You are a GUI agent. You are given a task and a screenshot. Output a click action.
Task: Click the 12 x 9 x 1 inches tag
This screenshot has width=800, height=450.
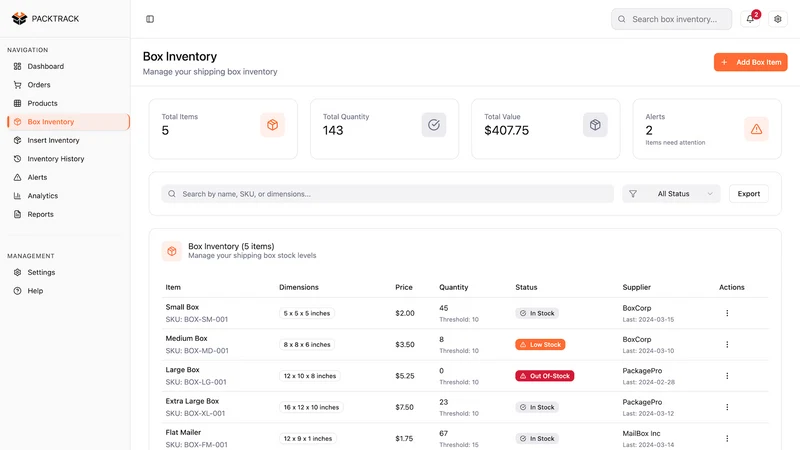click(308, 438)
